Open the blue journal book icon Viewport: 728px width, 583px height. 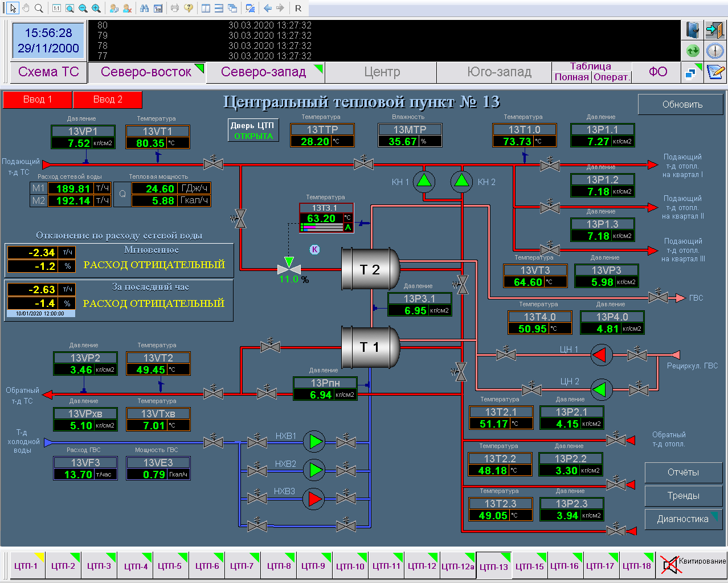(x=693, y=30)
